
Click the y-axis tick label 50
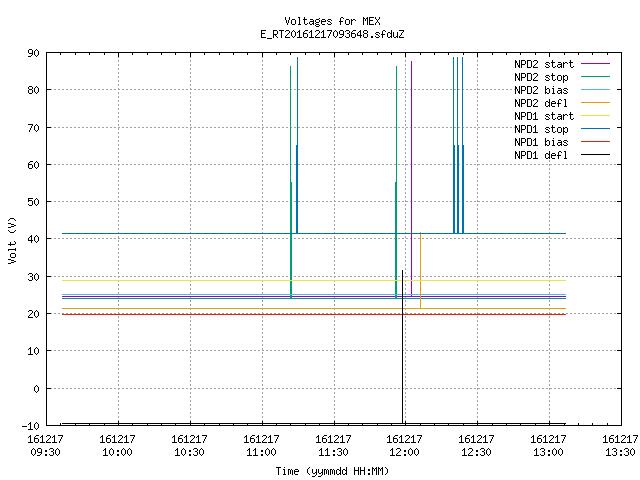(x=33, y=202)
